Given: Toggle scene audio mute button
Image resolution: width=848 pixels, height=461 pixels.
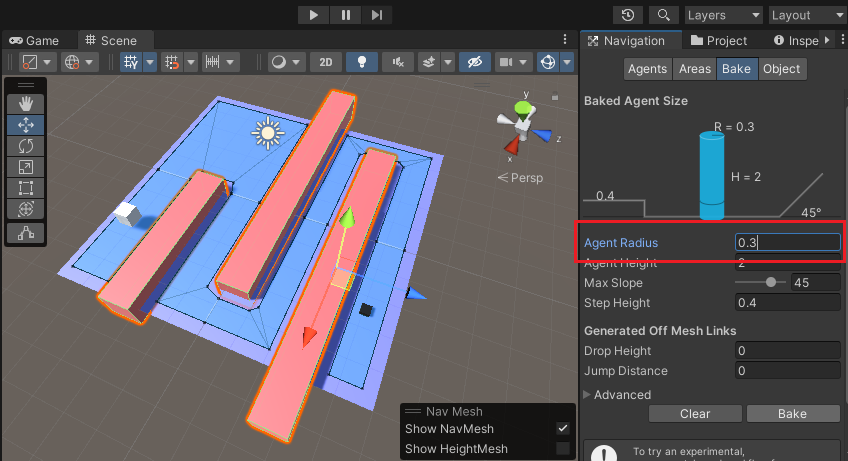Looking at the screenshot, I should click(398, 62).
